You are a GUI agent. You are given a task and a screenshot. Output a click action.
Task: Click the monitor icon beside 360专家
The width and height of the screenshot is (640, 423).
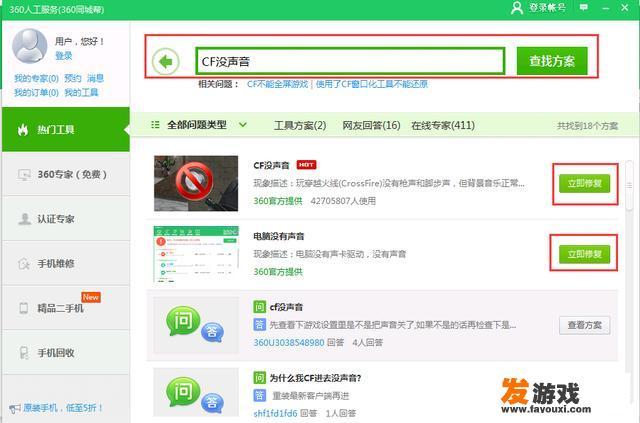point(24,175)
